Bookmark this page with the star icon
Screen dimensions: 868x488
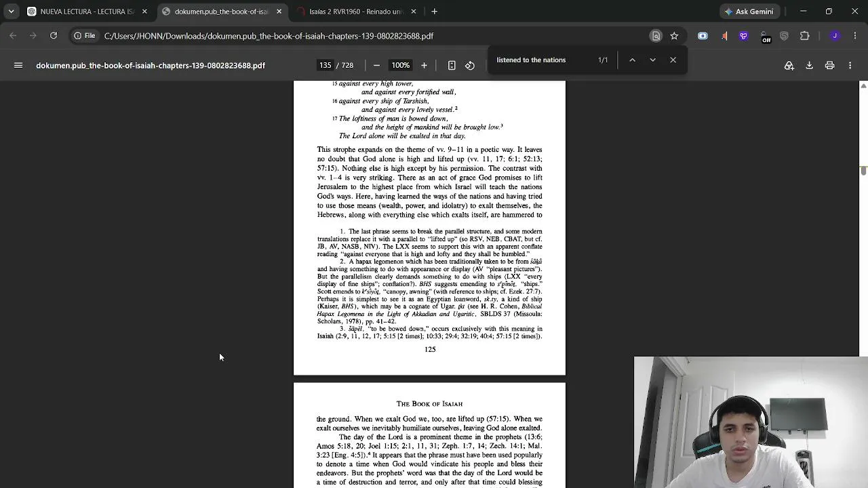674,36
